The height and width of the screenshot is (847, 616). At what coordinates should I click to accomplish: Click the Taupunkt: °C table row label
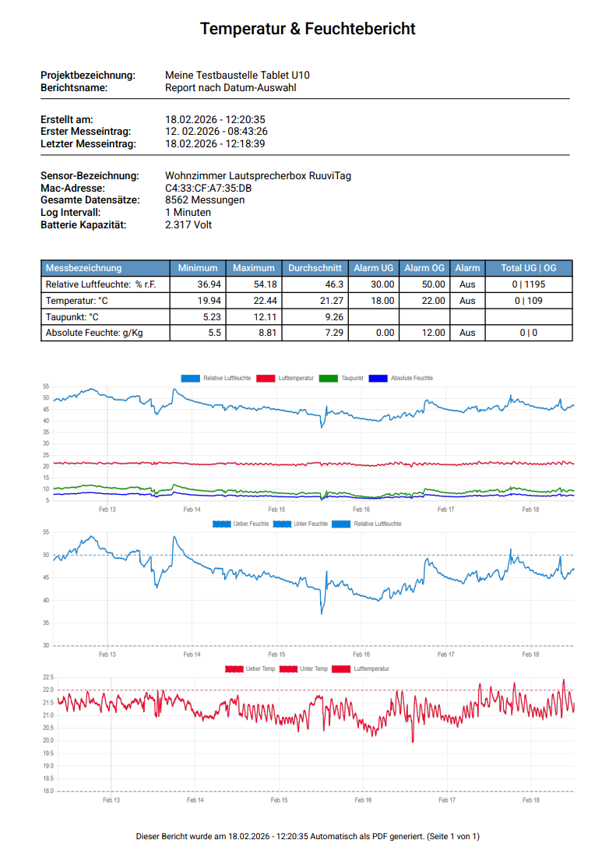pyautogui.click(x=72, y=317)
